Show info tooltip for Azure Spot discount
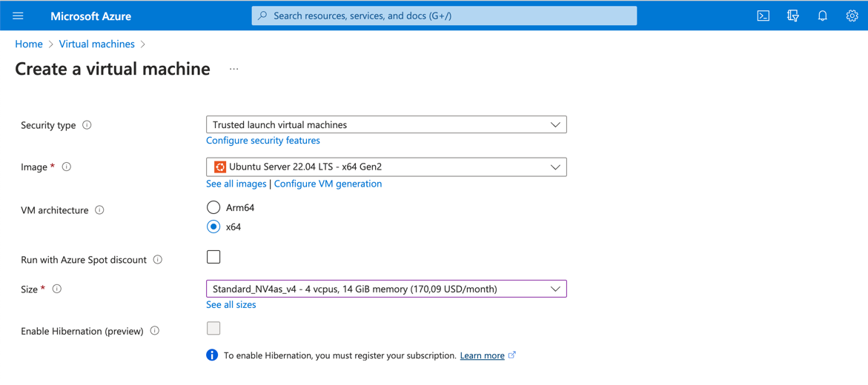Screen dimensions: 868x385 157,259
